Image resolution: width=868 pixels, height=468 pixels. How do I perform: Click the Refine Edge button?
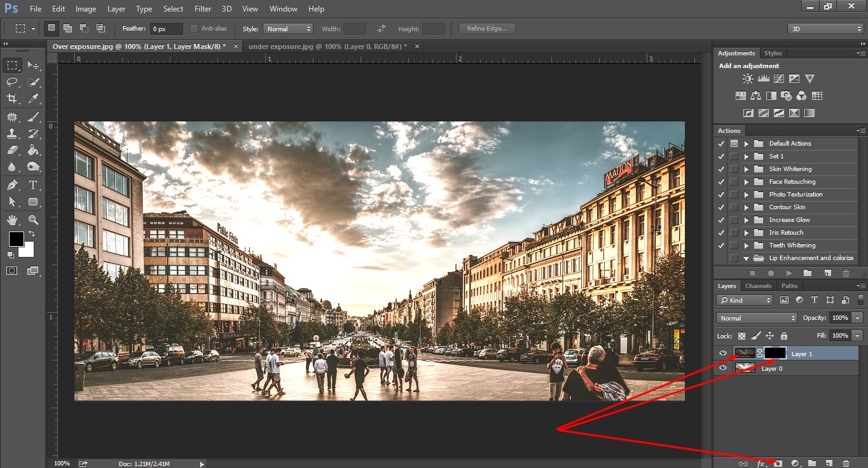(x=486, y=29)
